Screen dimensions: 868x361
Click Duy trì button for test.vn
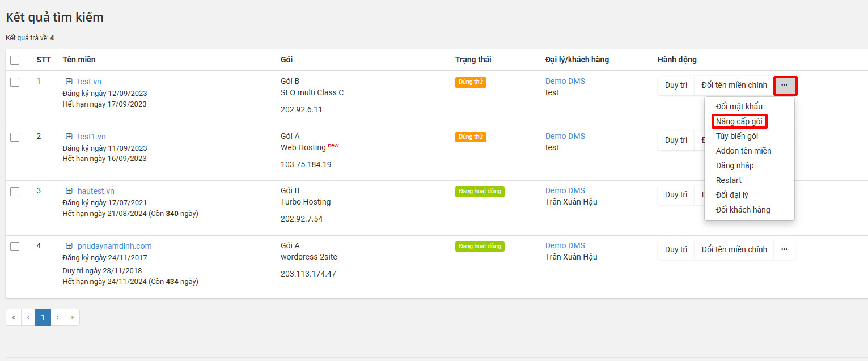point(676,86)
